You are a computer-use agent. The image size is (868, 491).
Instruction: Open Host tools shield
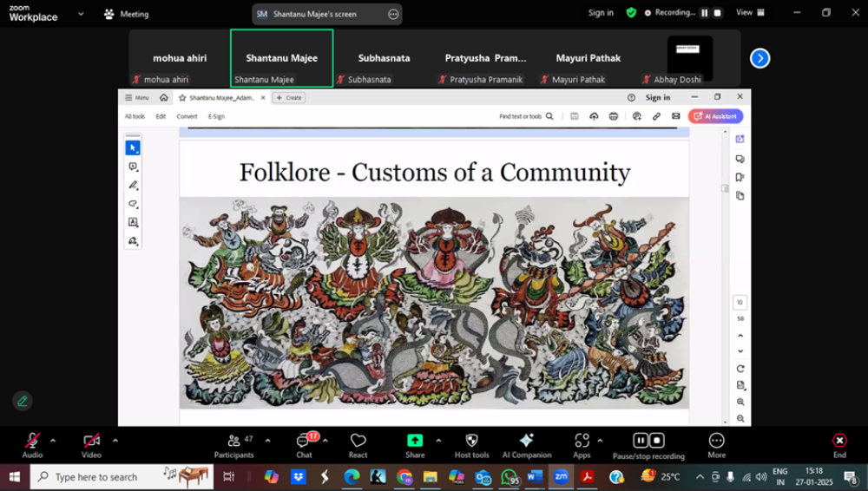click(x=471, y=446)
